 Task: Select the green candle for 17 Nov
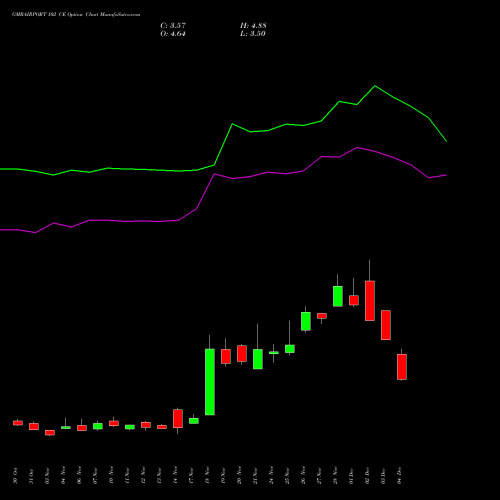(x=194, y=421)
